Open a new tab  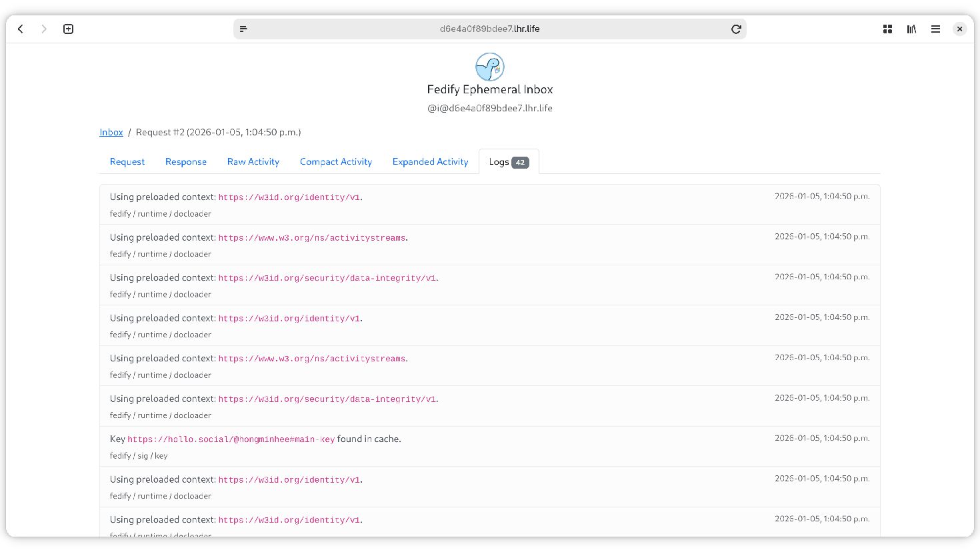pos(68,29)
